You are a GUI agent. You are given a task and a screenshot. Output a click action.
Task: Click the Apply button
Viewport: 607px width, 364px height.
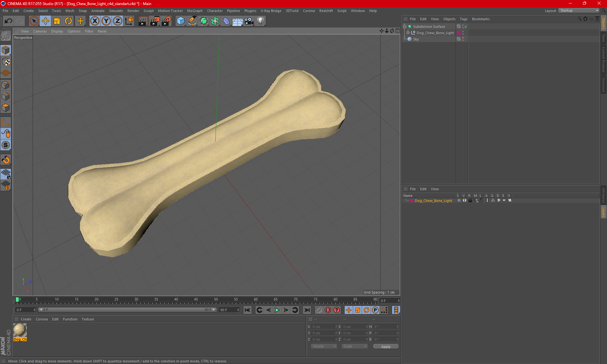[386, 346]
